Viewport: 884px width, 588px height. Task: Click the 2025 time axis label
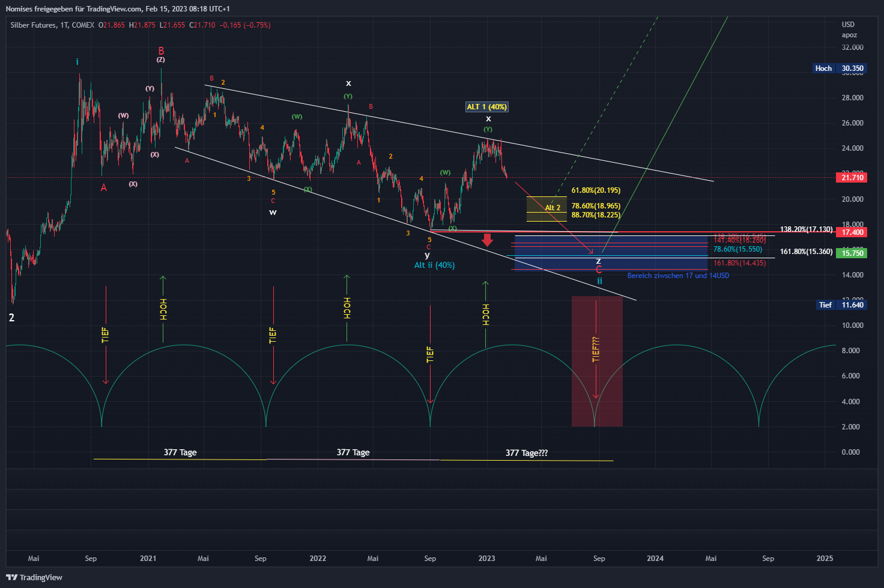click(825, 559)
